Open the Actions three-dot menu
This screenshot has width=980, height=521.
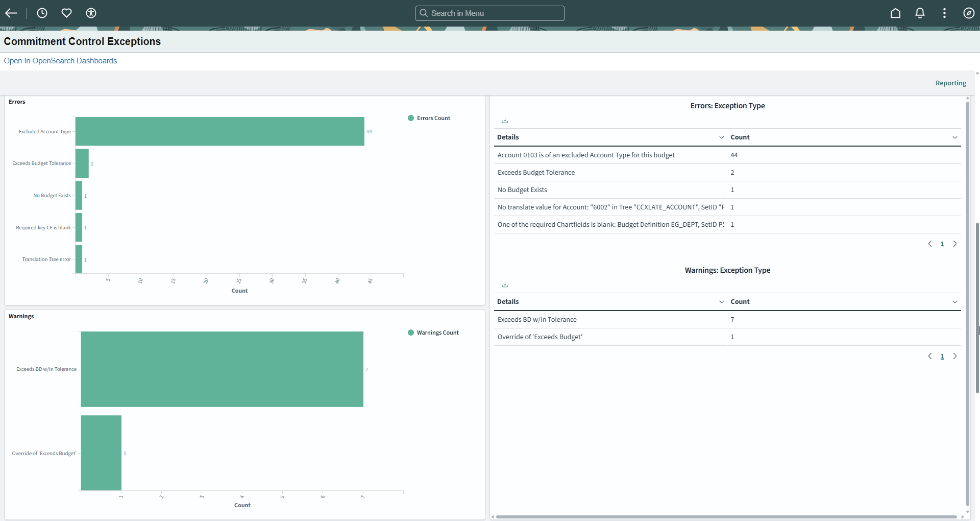point(944,13)
